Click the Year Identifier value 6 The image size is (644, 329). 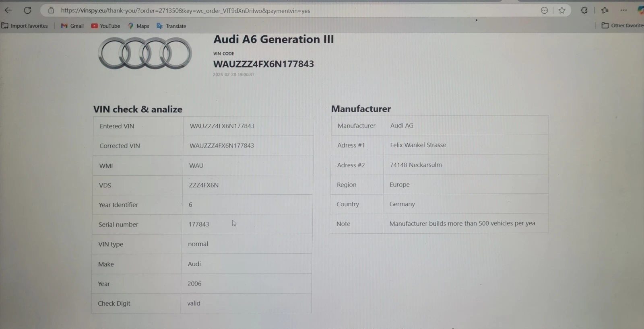pyautogui.click(x=190, y=205)
